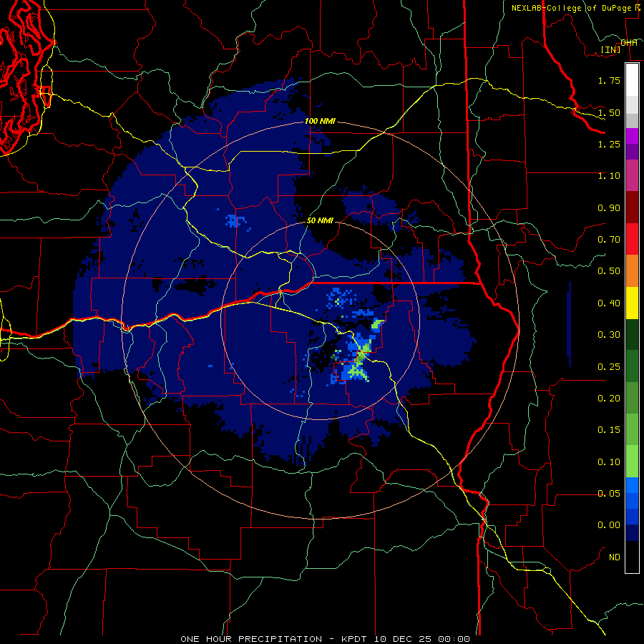Select the 1.10 legend value

pos(609,176)
